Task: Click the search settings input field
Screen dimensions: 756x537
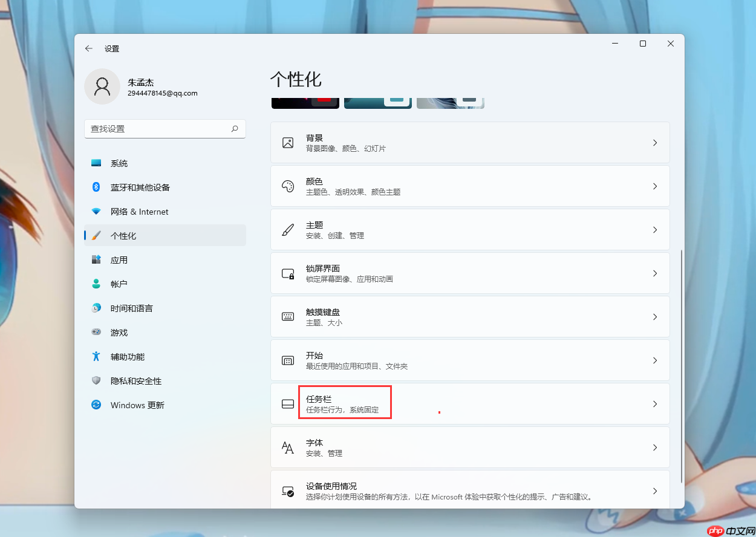Action: (165, 128)
